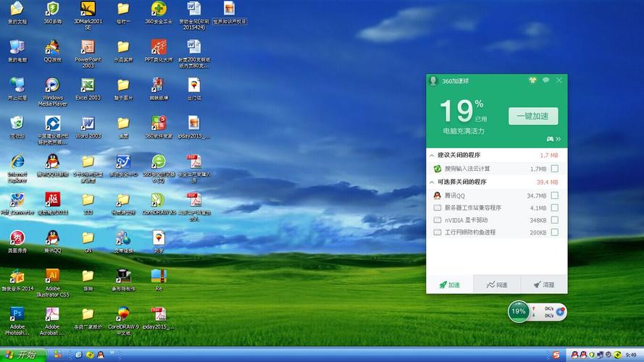This screenshot has height=362, width=644.
Task: Click the skin (shirt) icon in 360加速球
Action: click(x=532, y=80)
